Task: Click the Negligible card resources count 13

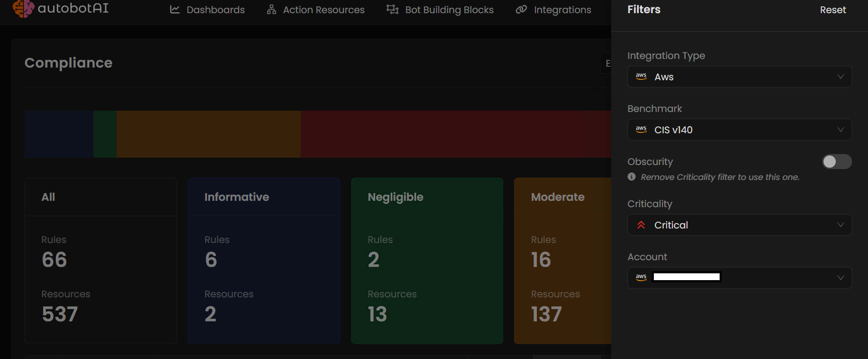Action: click(377, 314)
